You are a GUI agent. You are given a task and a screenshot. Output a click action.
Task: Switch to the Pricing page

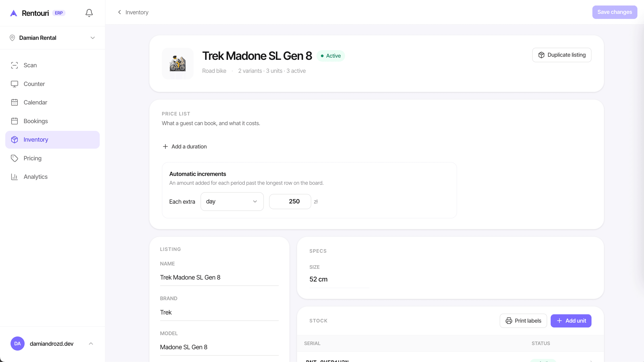pyautogui.click(x=52, y=158)
